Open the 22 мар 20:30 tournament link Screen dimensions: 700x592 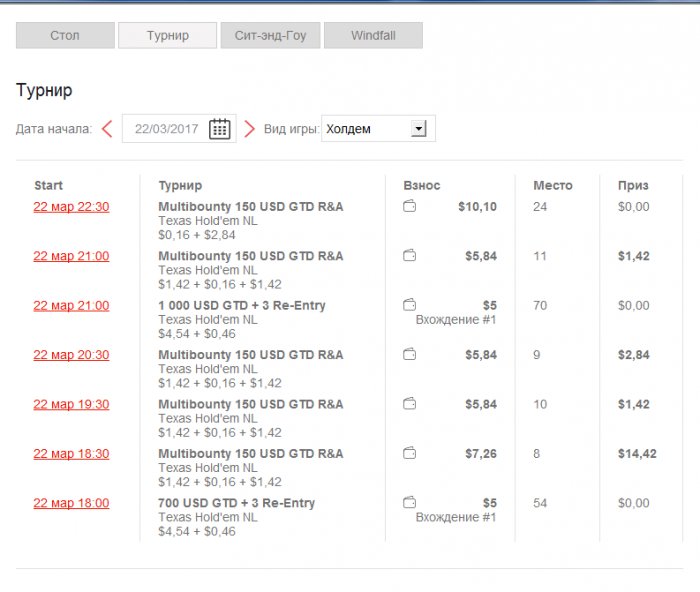[x=71, y=355]
